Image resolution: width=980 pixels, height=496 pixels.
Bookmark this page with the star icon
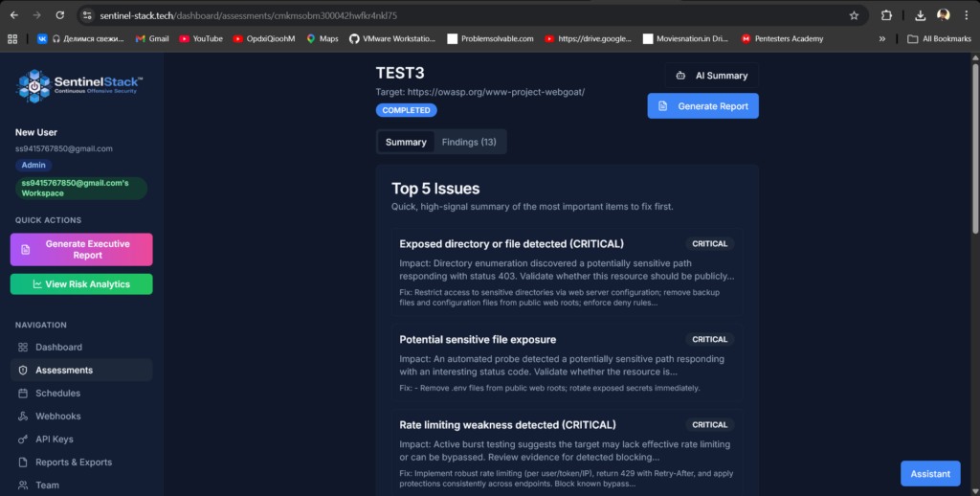coord(854,15)
